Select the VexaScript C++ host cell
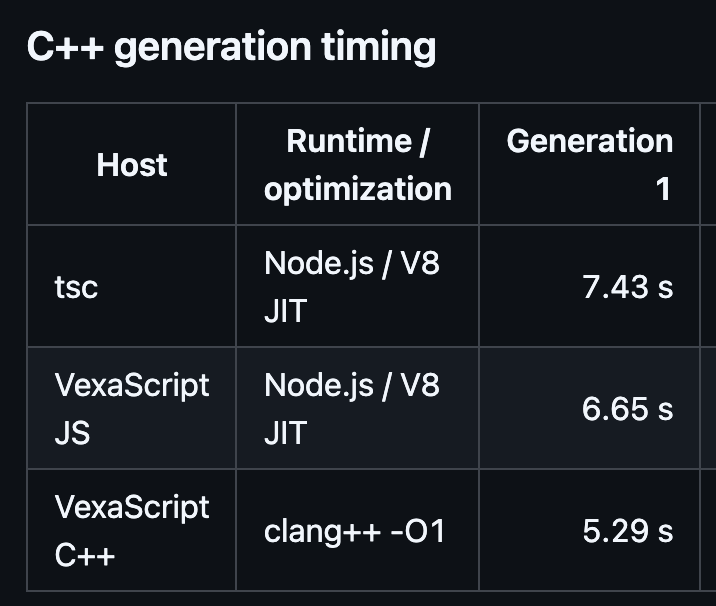The image size is (716, 606). (132, 530)
